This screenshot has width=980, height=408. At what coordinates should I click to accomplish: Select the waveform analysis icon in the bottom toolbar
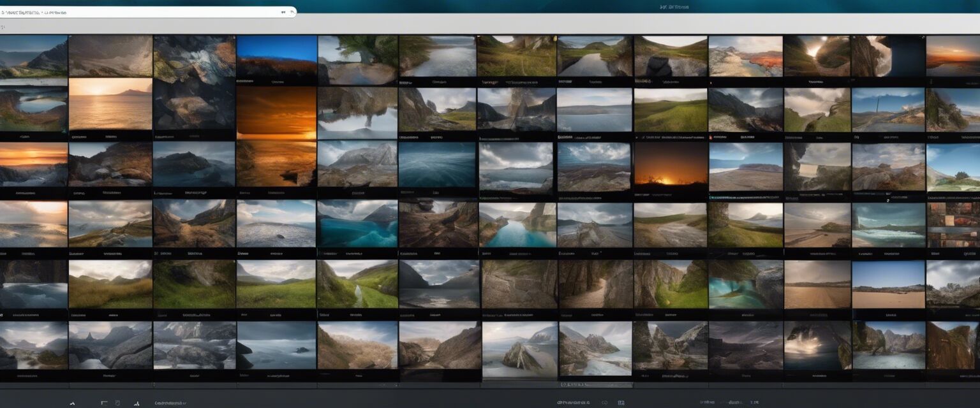72,402
